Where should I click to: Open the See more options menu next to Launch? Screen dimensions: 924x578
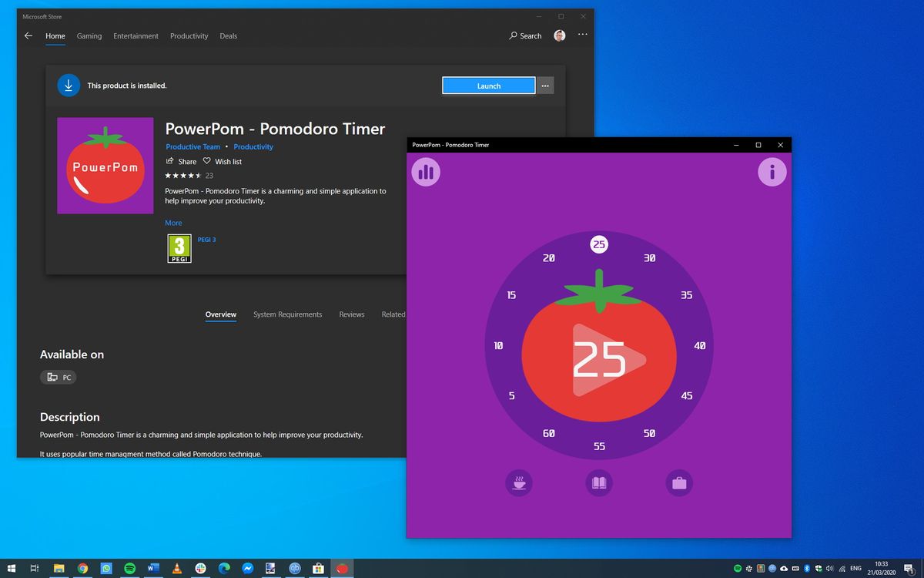[546, 86]
